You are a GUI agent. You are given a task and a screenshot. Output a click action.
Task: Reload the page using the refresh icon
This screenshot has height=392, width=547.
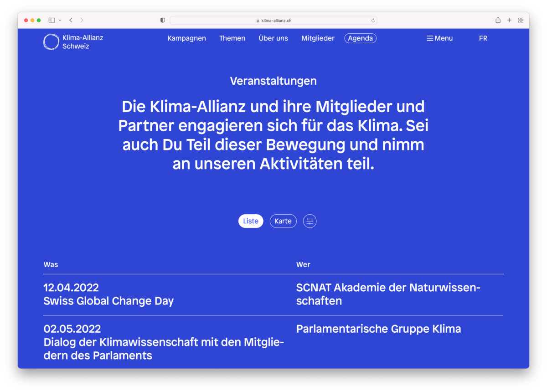click(373, 21)
